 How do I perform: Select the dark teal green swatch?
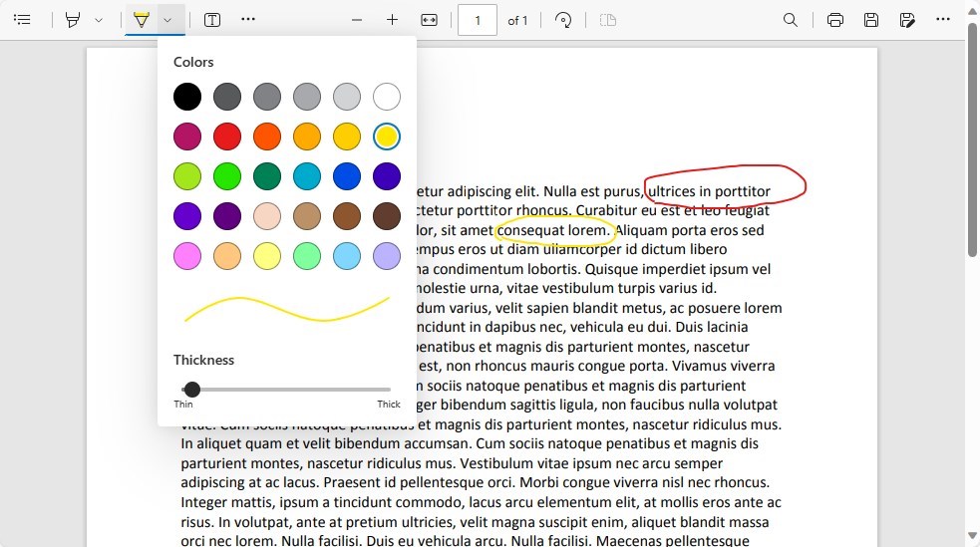(267, 176)
